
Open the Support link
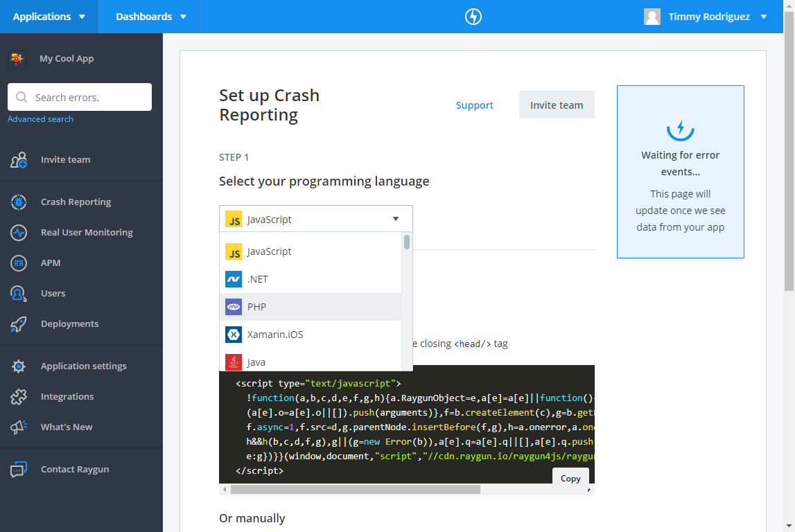pyautogui.click(x=475, y=105)
